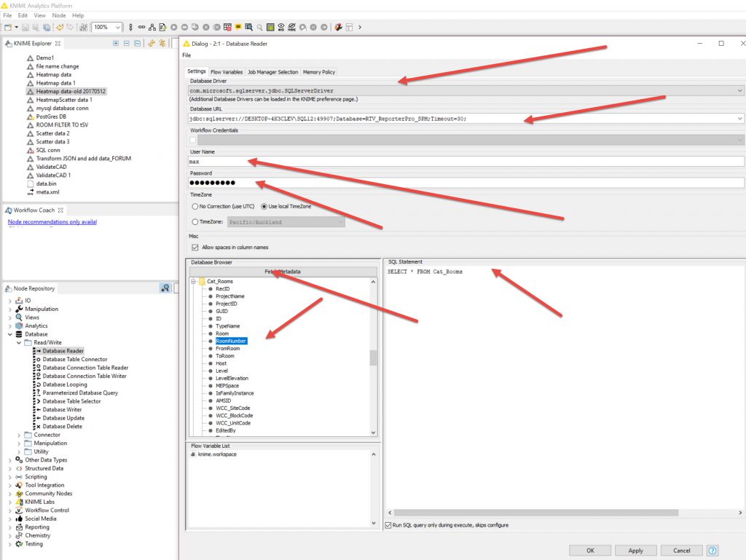Expand the Connector folder in Node Repository

(18, 435)
